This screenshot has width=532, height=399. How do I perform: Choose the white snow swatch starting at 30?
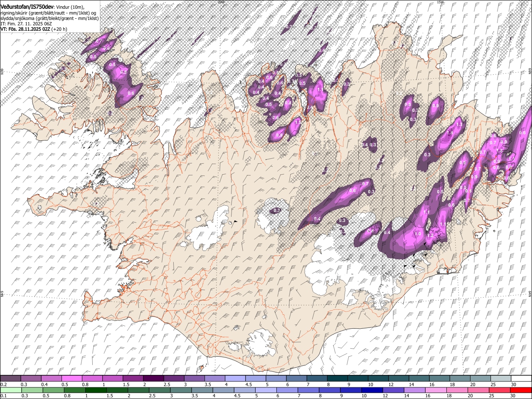pyautogui.click(x=521, y=379)
